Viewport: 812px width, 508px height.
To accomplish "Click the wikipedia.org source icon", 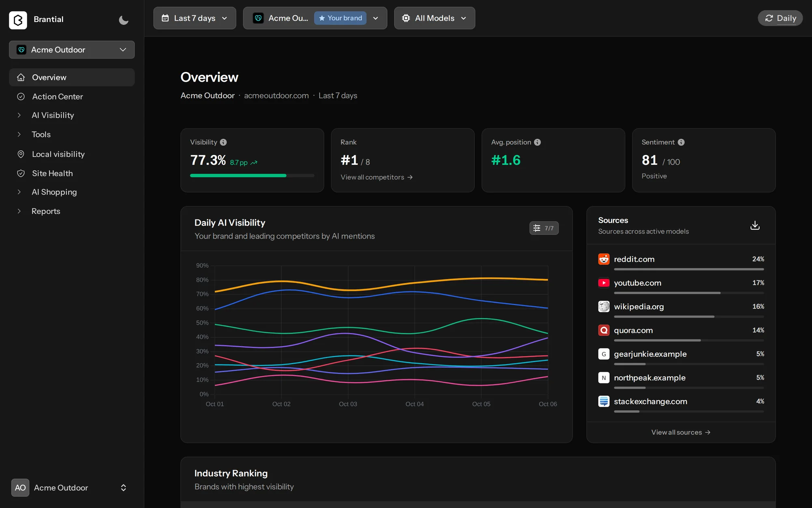I will pyautogui.click(x=604, y=306).
